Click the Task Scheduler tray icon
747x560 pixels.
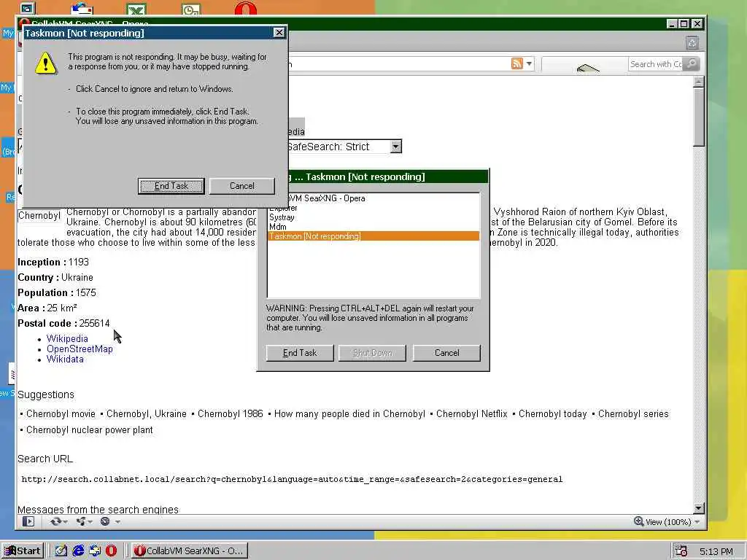click(x=681, y=551)
